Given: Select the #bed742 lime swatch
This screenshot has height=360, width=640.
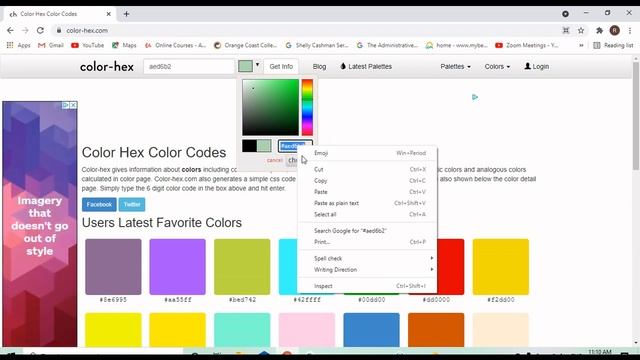Looking at the screenshot, I should pyautogui.click(x=242, y=267).
